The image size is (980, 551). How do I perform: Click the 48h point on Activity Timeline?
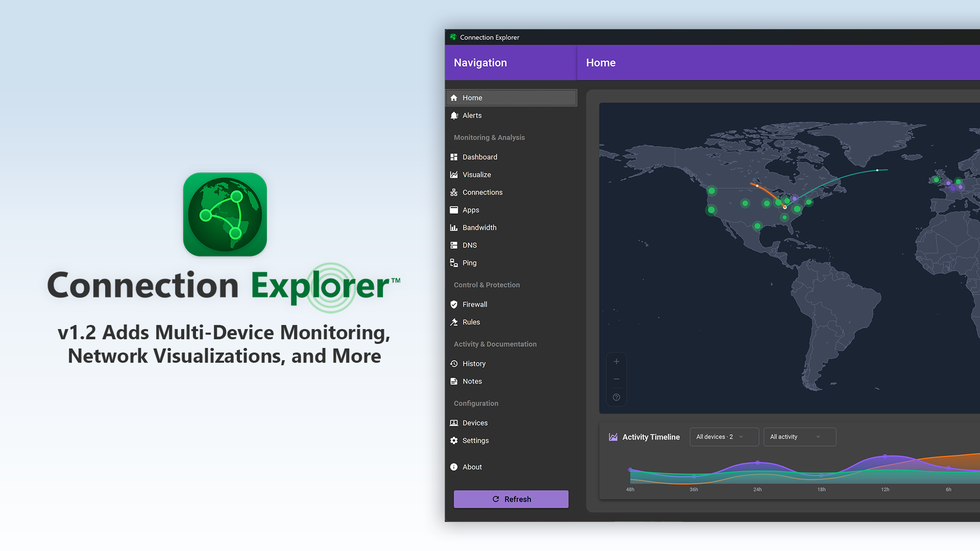coord(630,469)
